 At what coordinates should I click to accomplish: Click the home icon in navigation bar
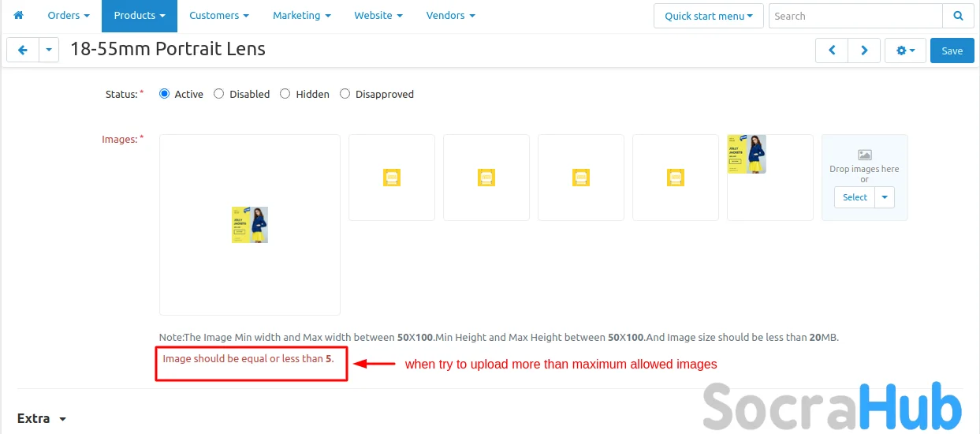click(x=19, y=16)
